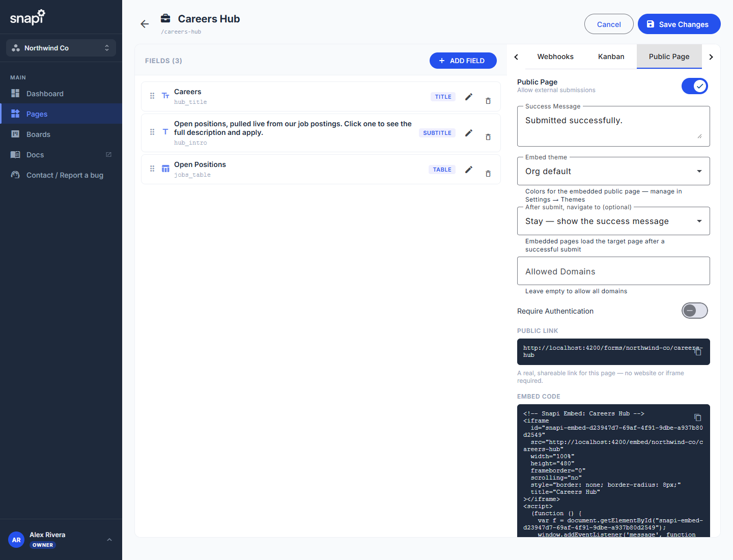
Task: Delete the hub_intro subtitle field
Action: coord(488,137)
